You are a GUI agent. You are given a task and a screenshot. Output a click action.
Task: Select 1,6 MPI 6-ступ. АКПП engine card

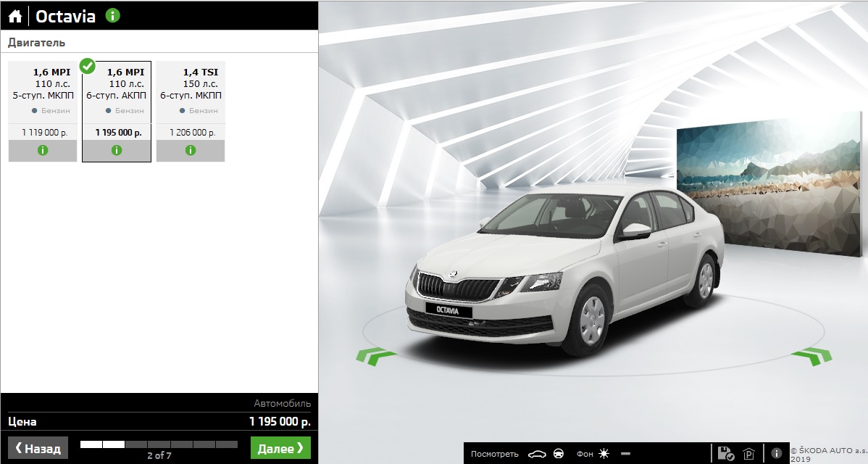116,112
